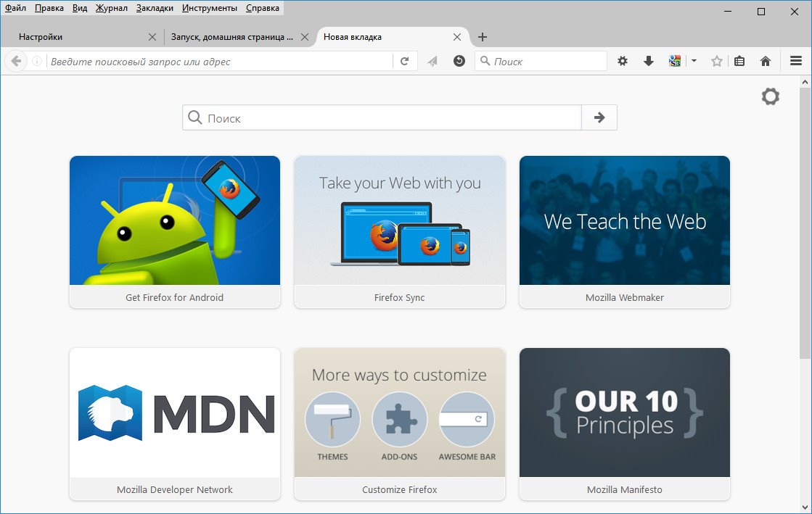Image resolution: width=812 pixels, height=514 pixels.
Task: Close the Запуск, домашняя страница tab
Action: 305,37
